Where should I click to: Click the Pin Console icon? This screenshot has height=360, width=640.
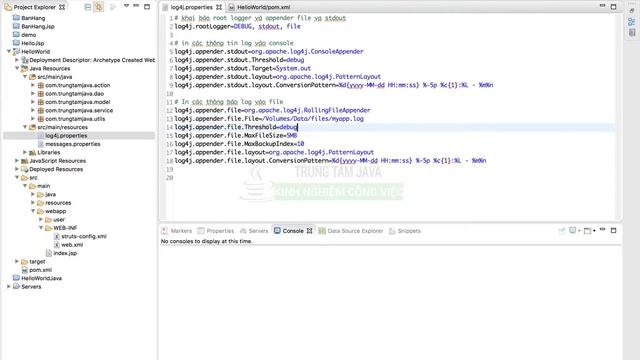coord(562,231)
